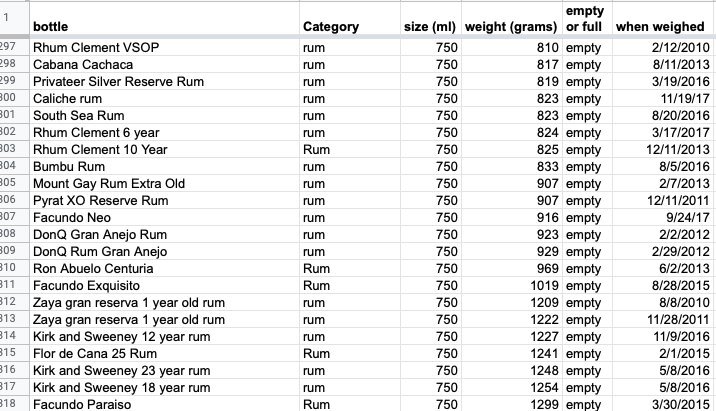Viewport: 716px width, 411px height.
Task: Click the weight cell showing 1019
Action: [511, 286]
